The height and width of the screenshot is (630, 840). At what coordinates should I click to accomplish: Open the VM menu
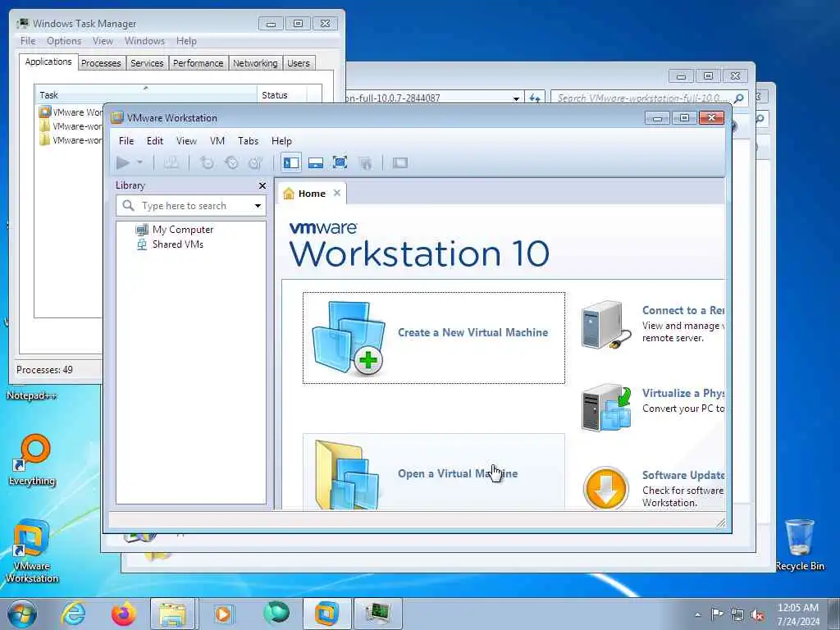pyautogui.click(x=217, y=141)
